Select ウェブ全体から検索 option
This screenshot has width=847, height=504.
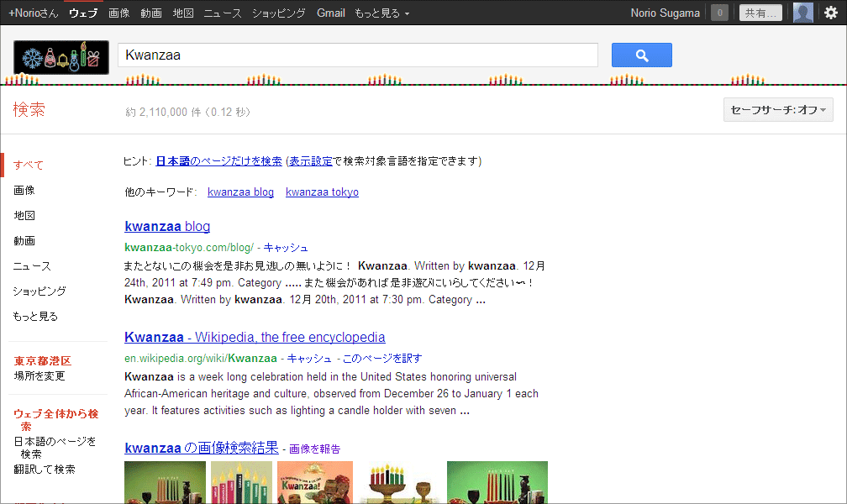click(55, 420)
